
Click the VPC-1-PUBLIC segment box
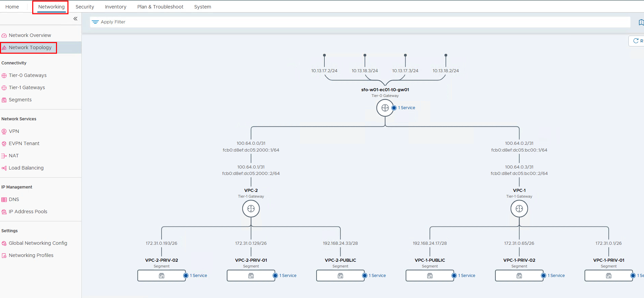click(430, 276)
